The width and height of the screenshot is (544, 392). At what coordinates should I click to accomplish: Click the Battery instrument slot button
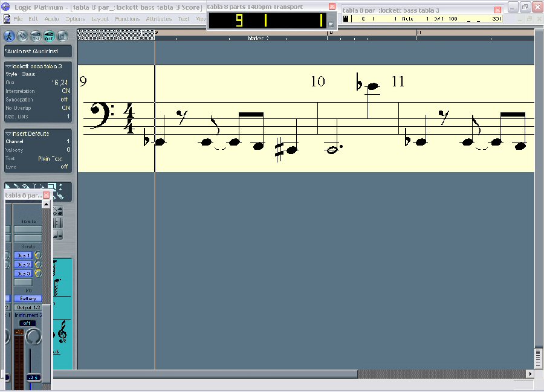[28, 298]
